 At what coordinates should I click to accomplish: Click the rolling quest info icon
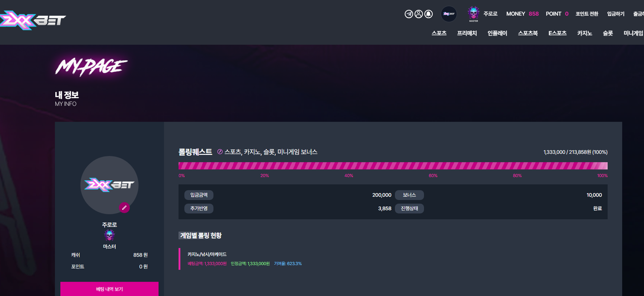[220, 152]
